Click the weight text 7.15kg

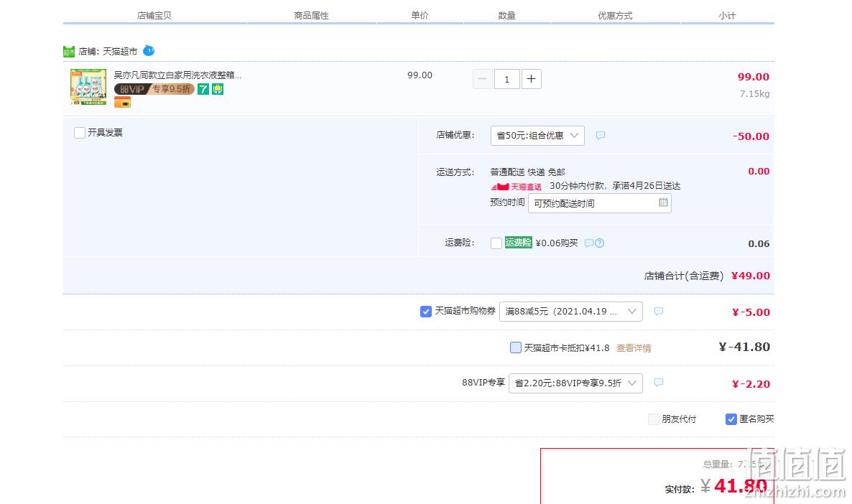[754, 94]
